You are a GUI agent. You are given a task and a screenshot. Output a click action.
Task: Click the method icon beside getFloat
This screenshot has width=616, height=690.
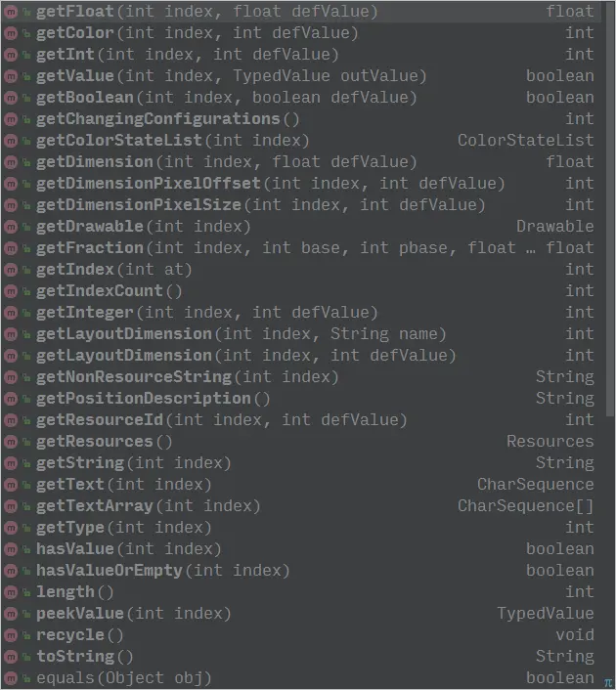pos(11,12)
